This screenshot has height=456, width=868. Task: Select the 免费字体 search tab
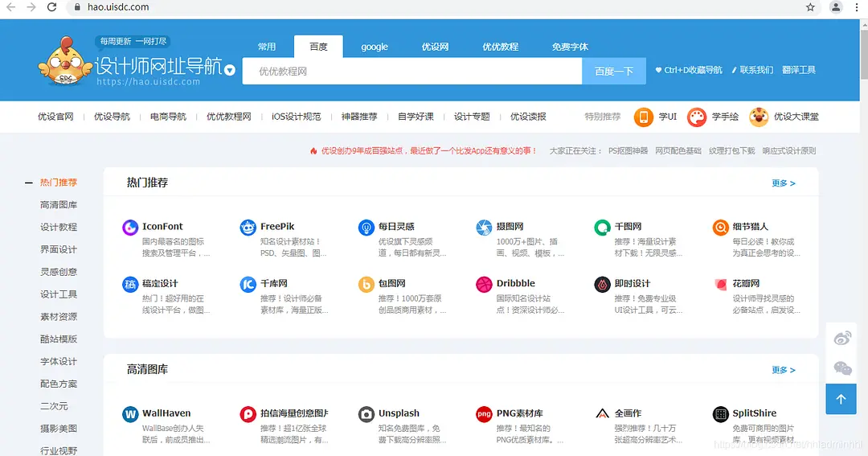570,47
